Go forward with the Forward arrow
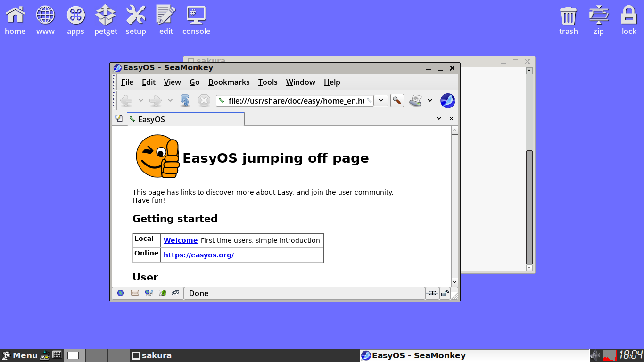Viewport: 644px width, 362px height. [156, 100]
